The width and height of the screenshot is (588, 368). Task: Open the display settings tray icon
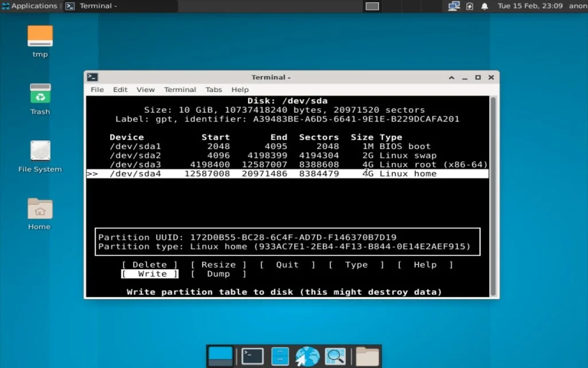[454, 6]
